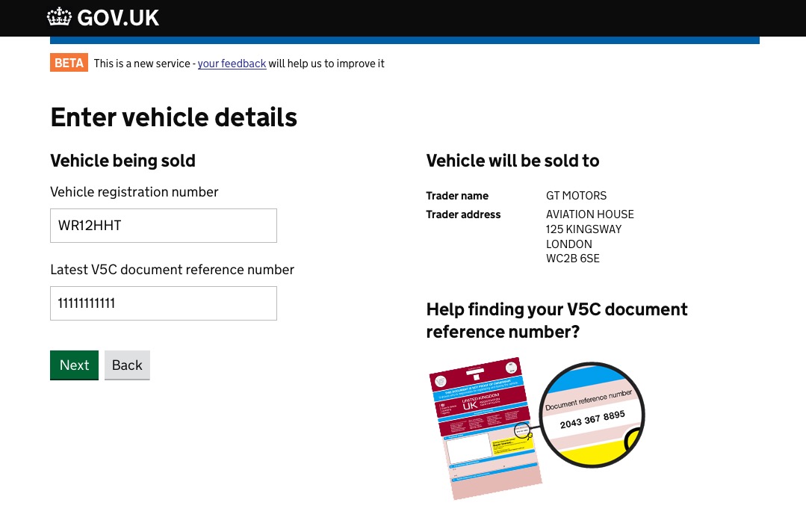Open the your feedback link

point(232,64)
